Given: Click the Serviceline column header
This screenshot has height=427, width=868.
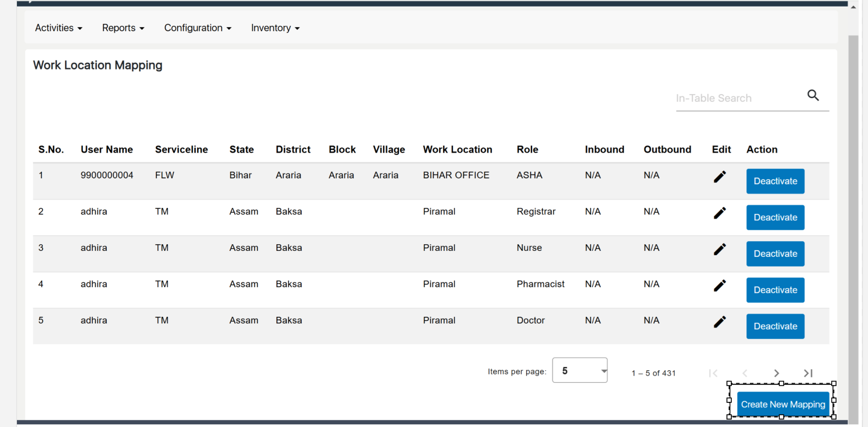Looking at the screenshot, I should [x=181, y=149].
